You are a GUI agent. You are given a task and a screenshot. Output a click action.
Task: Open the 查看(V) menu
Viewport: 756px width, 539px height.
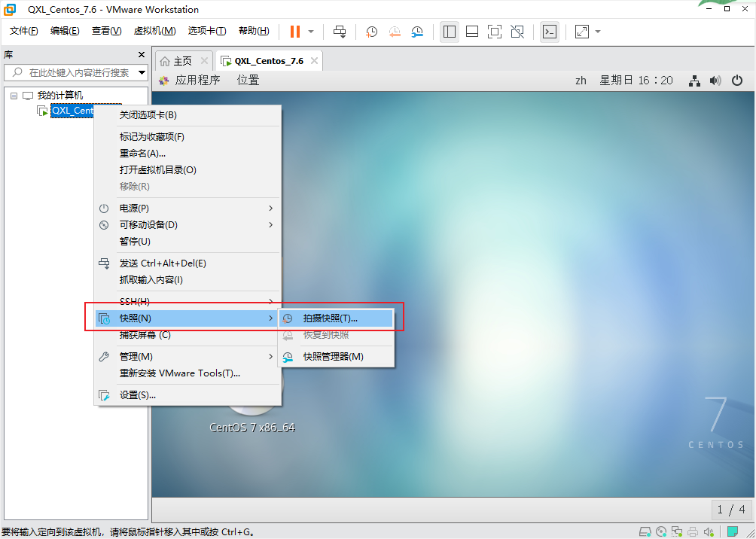click(x=107, y=31)
